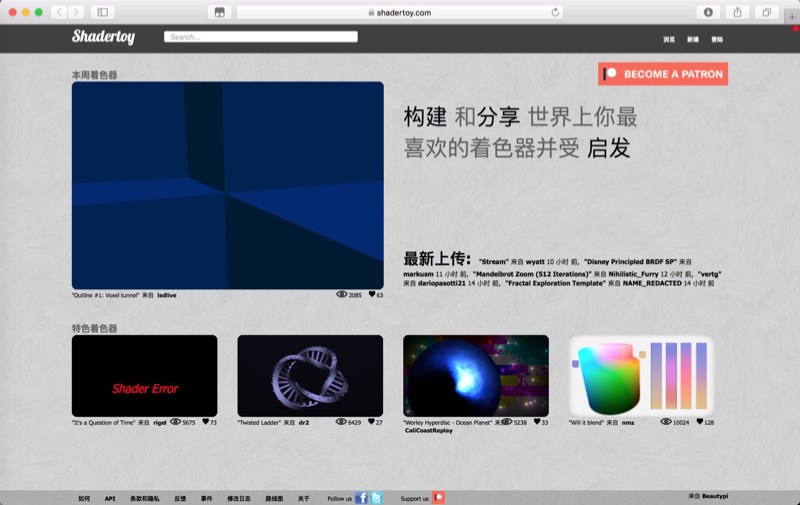The image size is (800, 505).
Task: Click author dariopasotti21 in latest uploads
Action: 442,283
